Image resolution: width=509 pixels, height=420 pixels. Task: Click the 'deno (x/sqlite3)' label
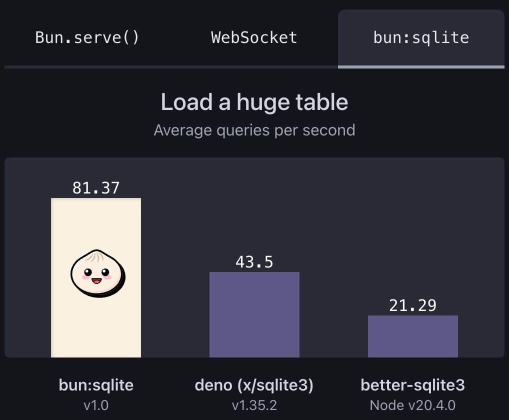254,385
